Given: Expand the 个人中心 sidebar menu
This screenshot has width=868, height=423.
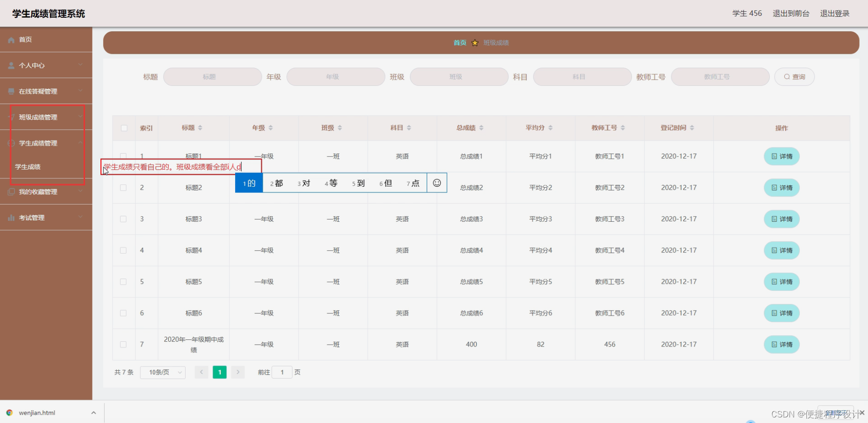Looking at the screenshot, I should tap(80, 65).
